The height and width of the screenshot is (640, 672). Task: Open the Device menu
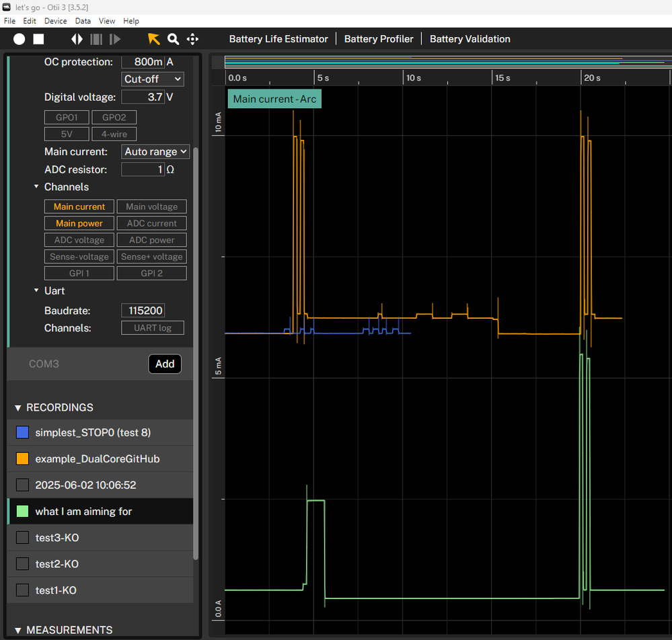pos(55,21)
